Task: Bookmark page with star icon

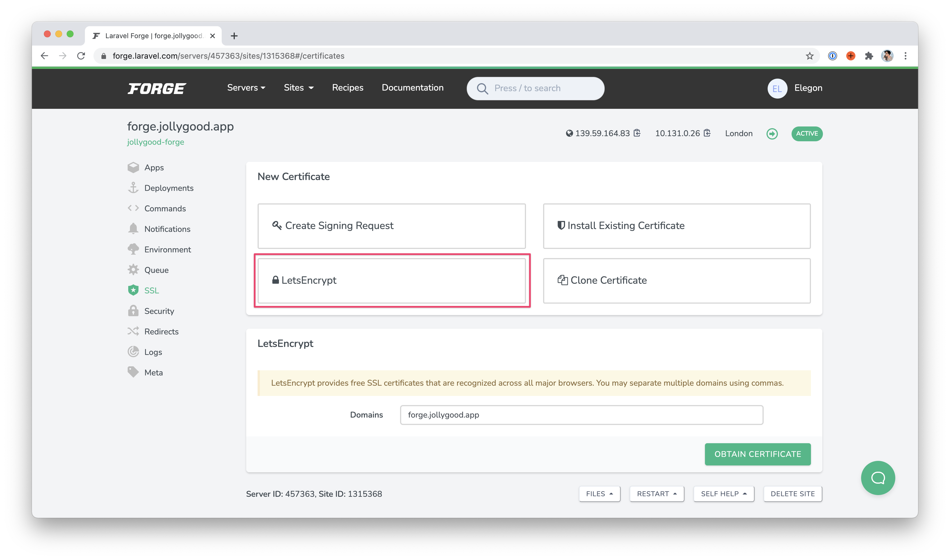Action: coord(810,56)
